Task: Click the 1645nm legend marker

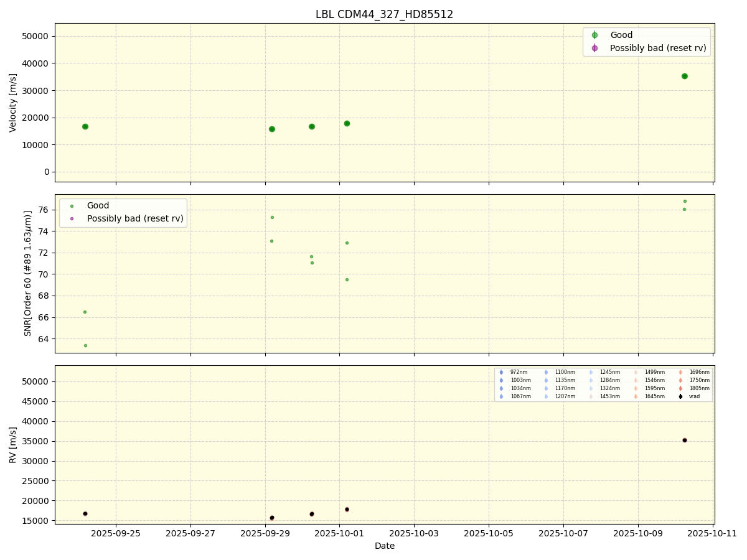Action: (636, 396)
